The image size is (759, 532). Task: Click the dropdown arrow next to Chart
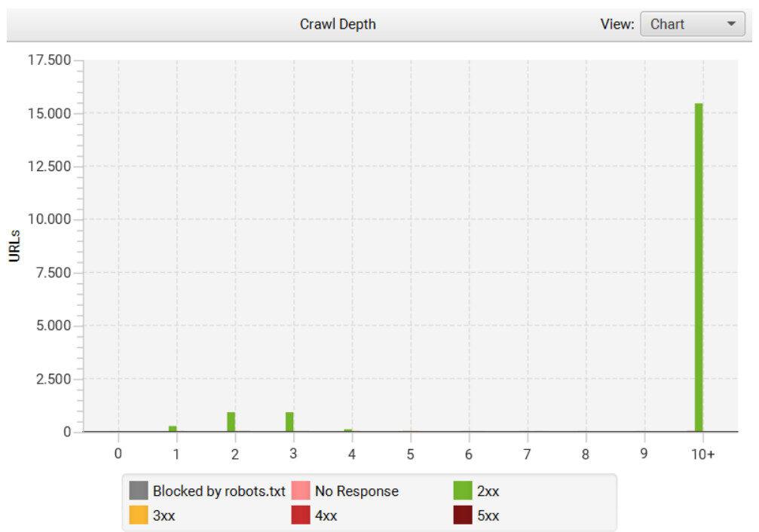coord(730,24)
